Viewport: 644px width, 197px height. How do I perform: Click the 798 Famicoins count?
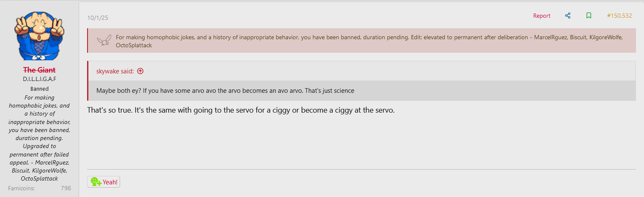[66, 188]
